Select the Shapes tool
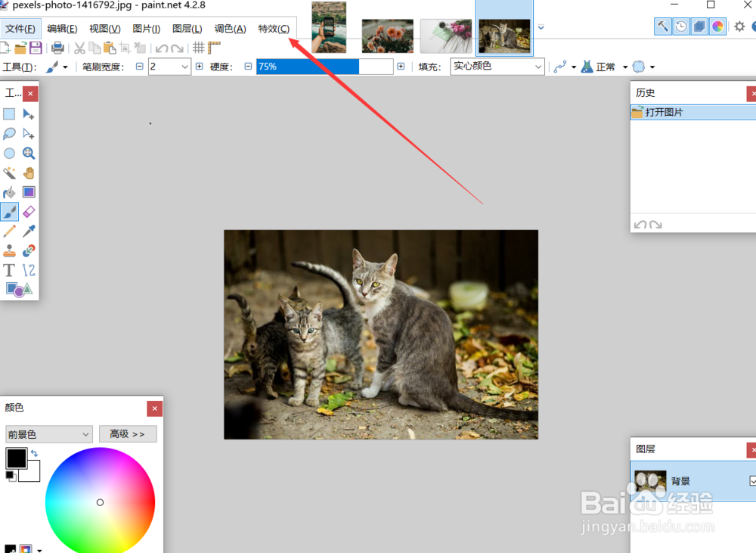Image resolution: width=756 pixels, height=553 pixels. [x=18, y=290]
